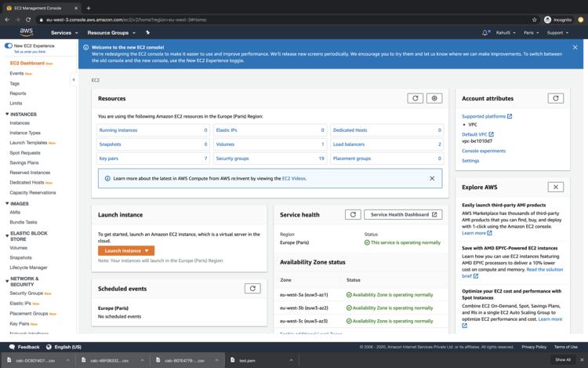Open the Paris region selector
Image resolution: width=588 pixels, height=368 pixels.
[531, 33]
